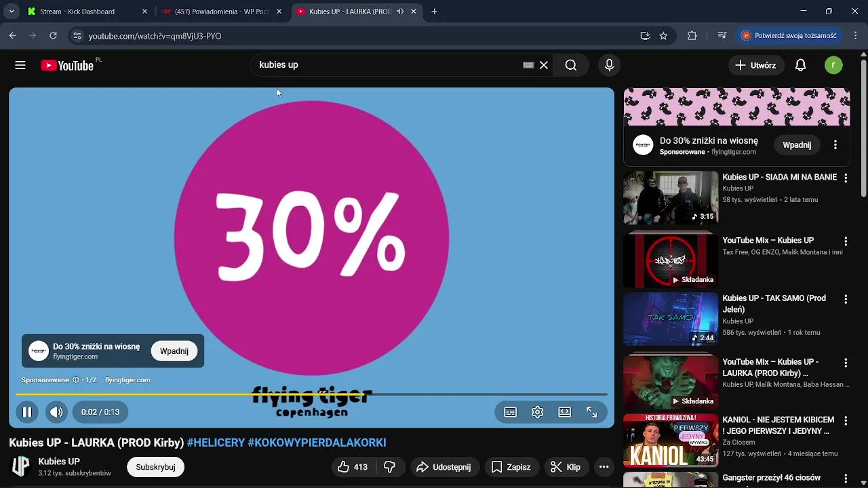Go back in browser history

coord(12,36)
